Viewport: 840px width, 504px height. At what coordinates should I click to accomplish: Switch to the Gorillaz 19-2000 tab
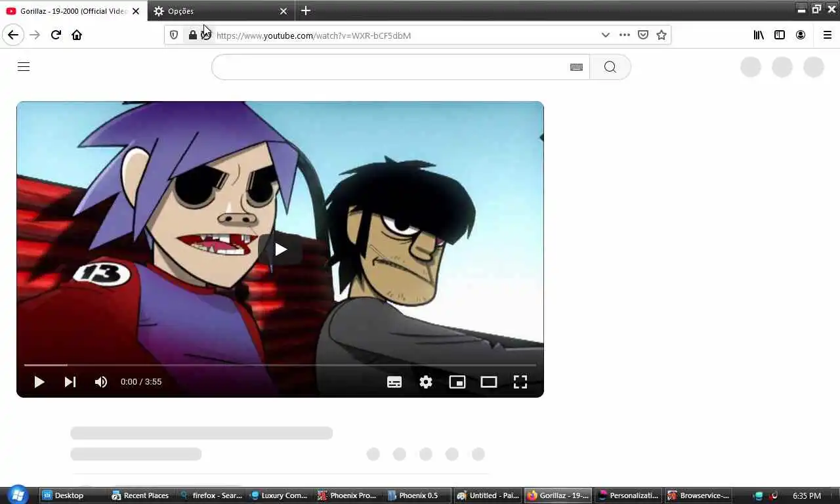[x=73, y=10]
